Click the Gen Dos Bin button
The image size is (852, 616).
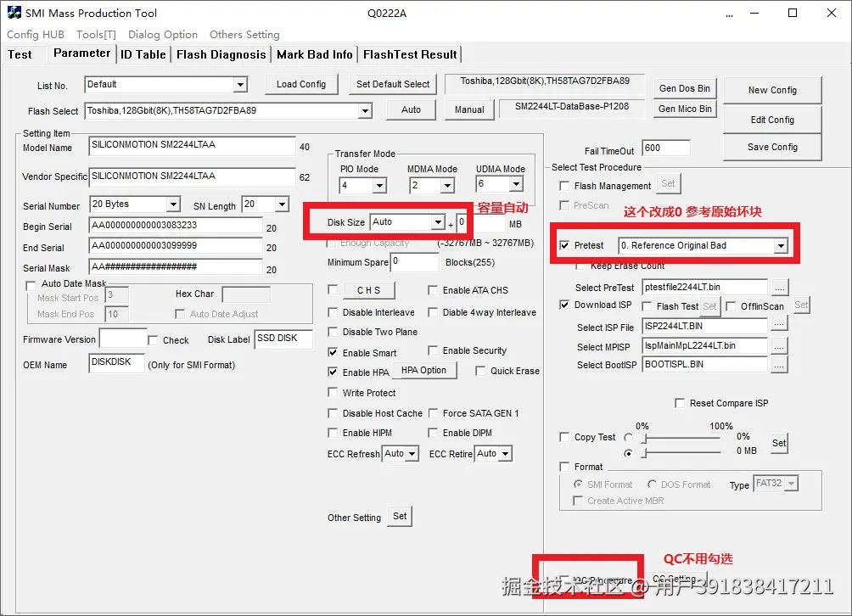point(685,88)
